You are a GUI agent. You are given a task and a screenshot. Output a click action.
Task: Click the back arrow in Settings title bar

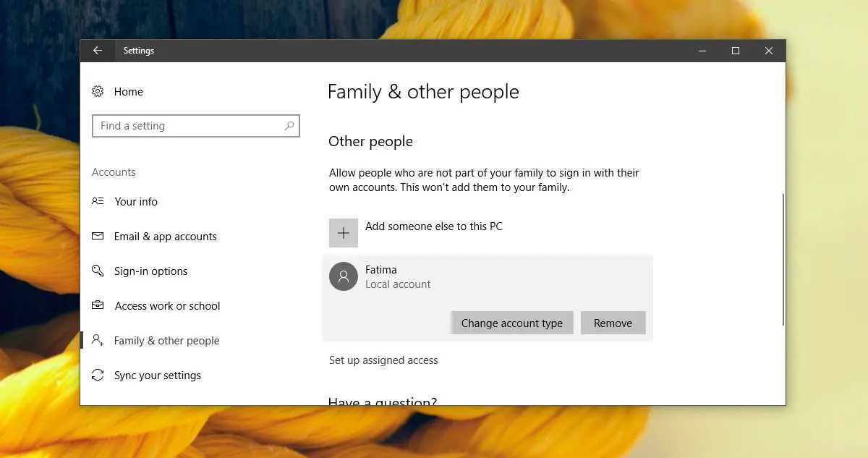pyautogui.click(x=98, y=51)
